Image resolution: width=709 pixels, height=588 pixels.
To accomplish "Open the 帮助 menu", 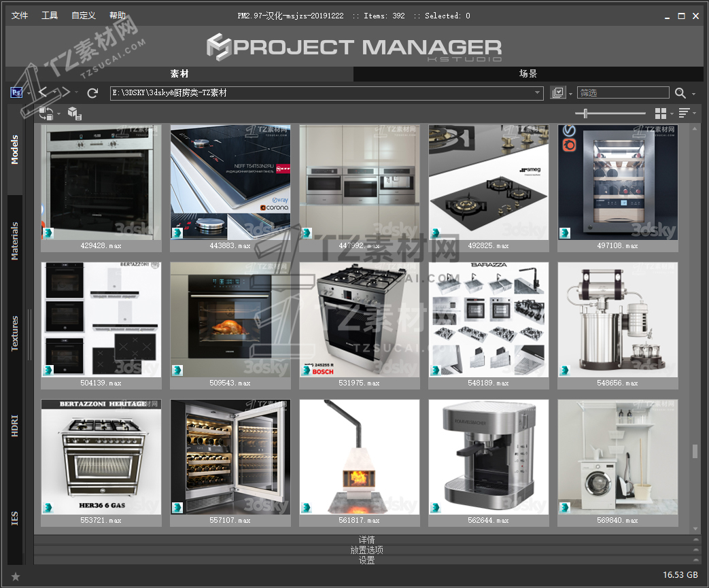I will pos(118,16).
